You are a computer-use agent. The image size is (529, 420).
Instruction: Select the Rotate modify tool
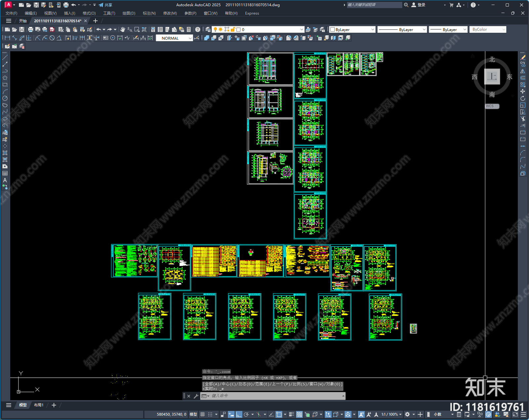coord(523,98)
